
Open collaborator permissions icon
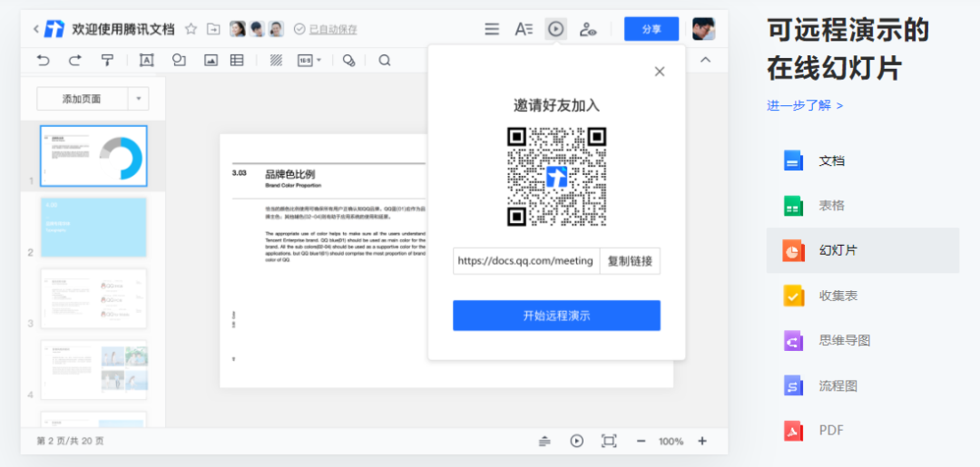pyautogui.click(x=587, y=29)
